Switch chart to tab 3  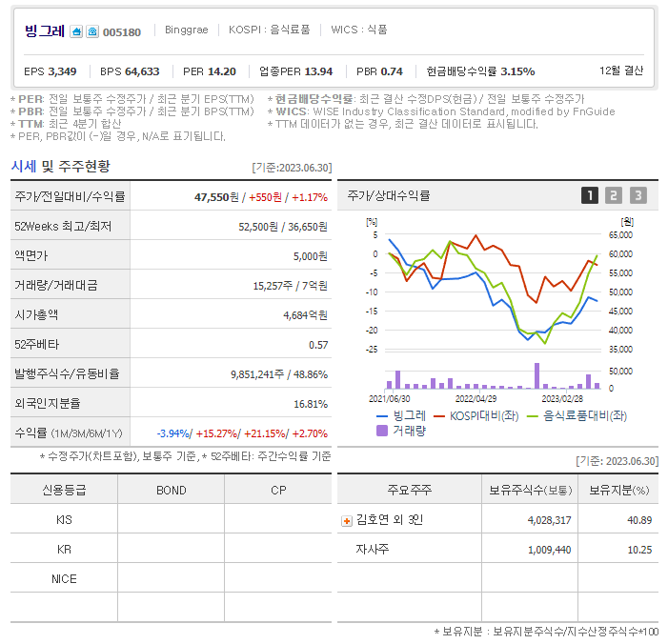tap(638, 195)
